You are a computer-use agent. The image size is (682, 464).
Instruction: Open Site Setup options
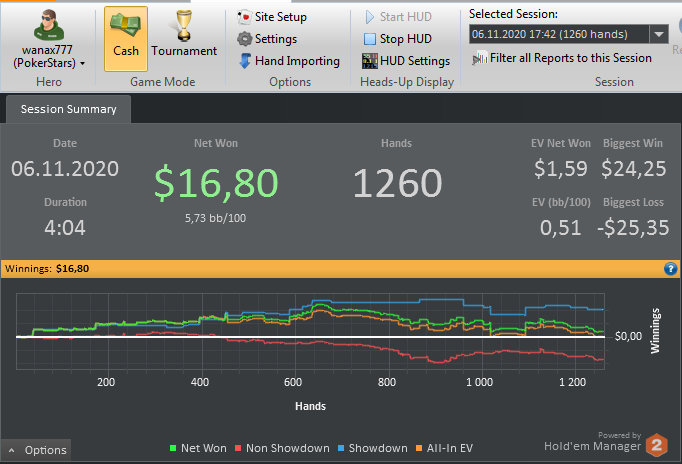pyautogui.click(x=272, y=17)
